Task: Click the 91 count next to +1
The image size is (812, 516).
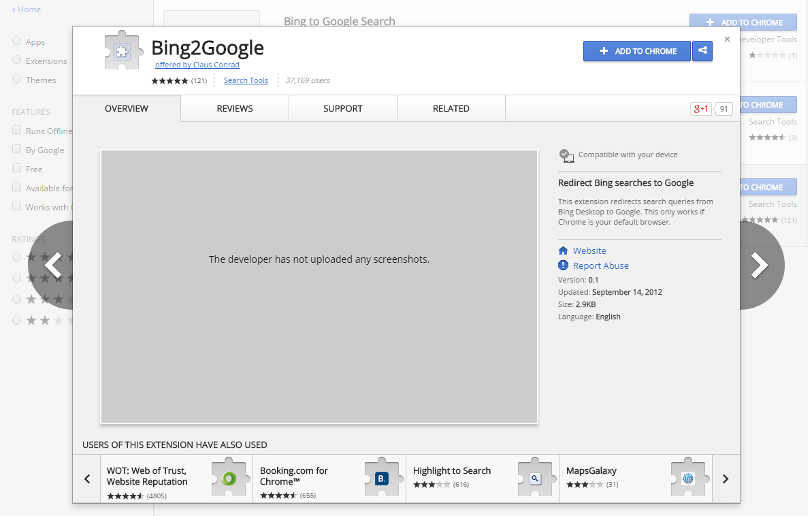Action: [724, 109]
